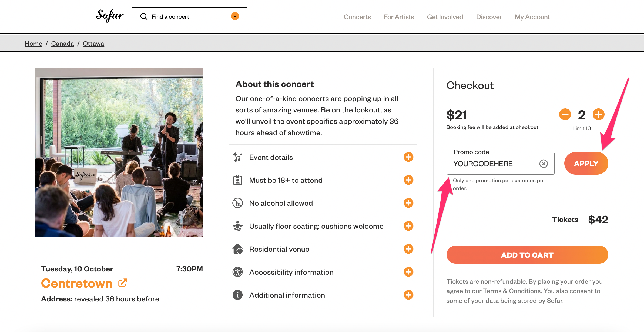The image size is (644, 332).
Task: Expand the event details section
Action: (408, 157)
